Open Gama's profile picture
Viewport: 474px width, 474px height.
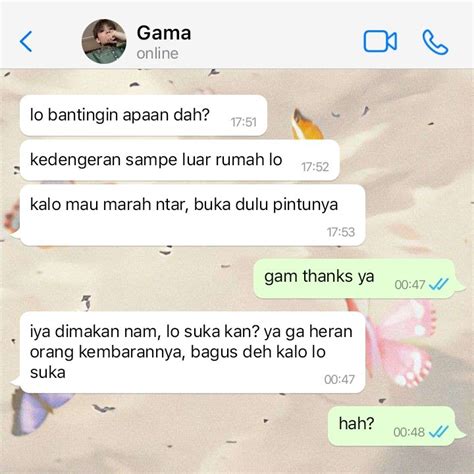104,41
